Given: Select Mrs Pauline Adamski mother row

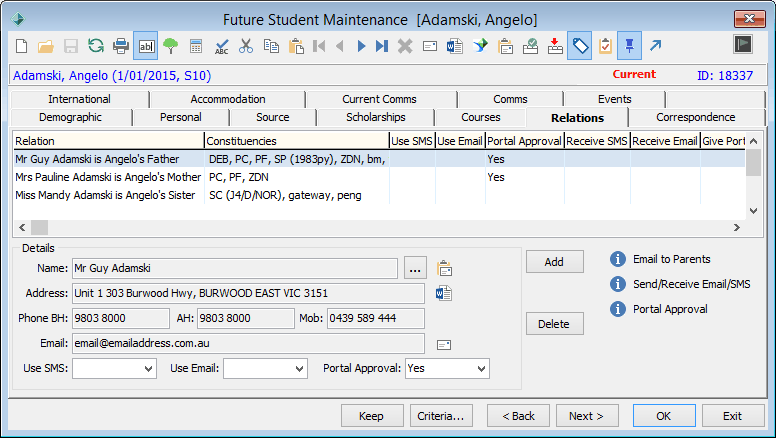Looking at the screenshot, I should (x=379, y=177).
